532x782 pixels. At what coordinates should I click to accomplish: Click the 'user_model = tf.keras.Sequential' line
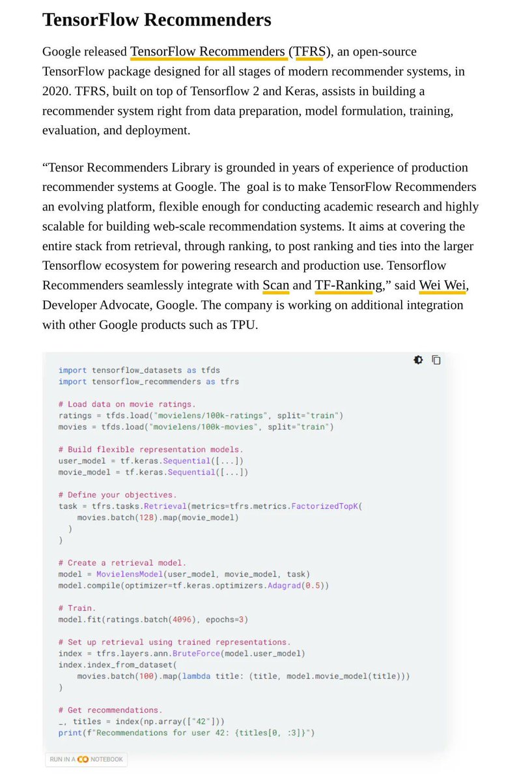point(151,461)
